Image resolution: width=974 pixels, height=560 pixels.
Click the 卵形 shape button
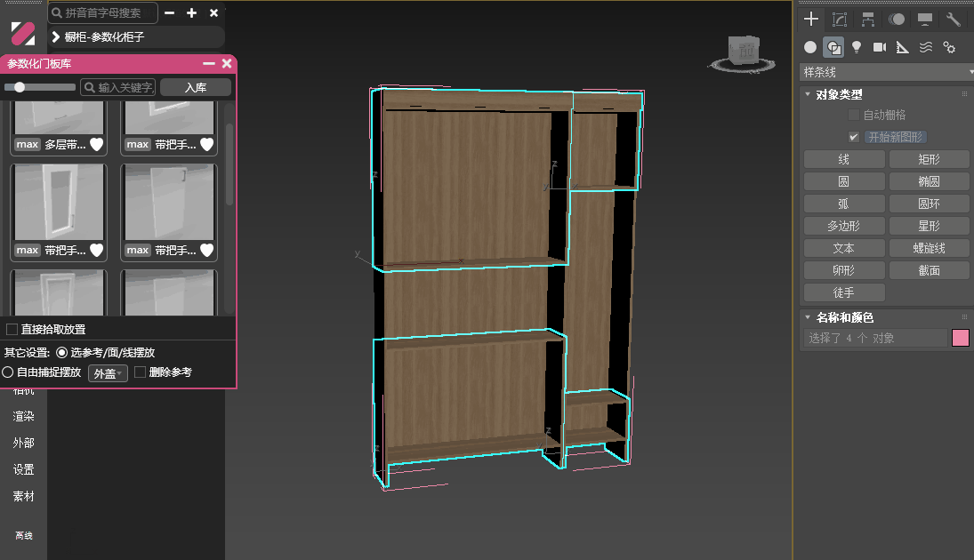(x=843, y=271)
